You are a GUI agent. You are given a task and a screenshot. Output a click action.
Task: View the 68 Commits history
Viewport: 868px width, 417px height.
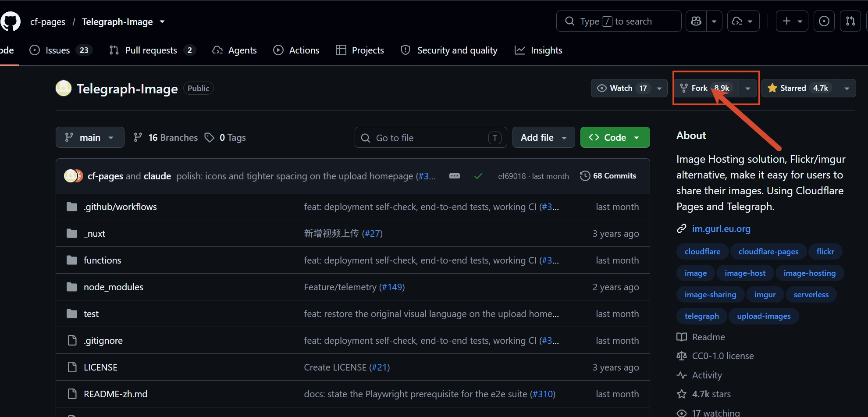[608, 176]
